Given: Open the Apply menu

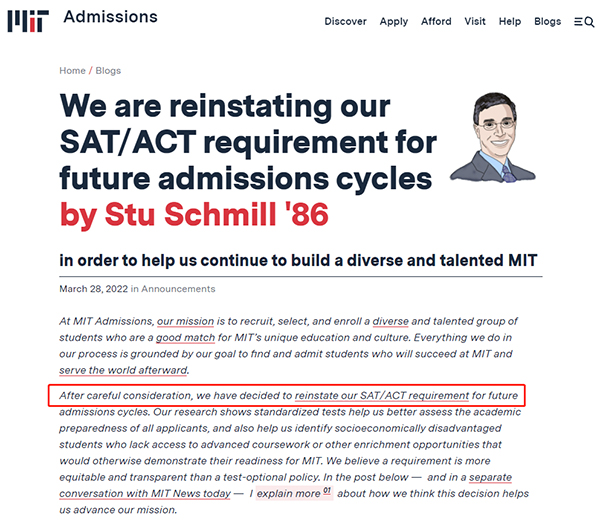Looking at the screenshot, I should pos(394,22).
